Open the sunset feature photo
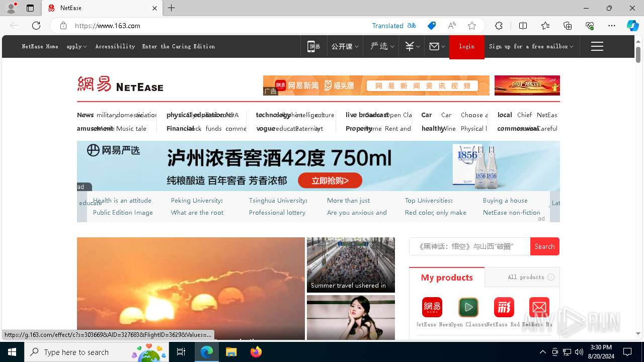This screenshot has height=362, width=644. [x=191, y=289]
